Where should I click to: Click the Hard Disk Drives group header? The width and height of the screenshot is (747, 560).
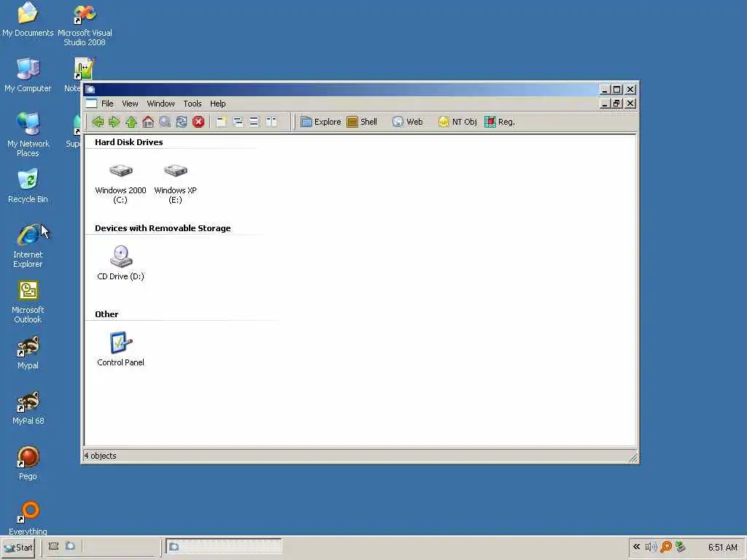coord(128,142)
